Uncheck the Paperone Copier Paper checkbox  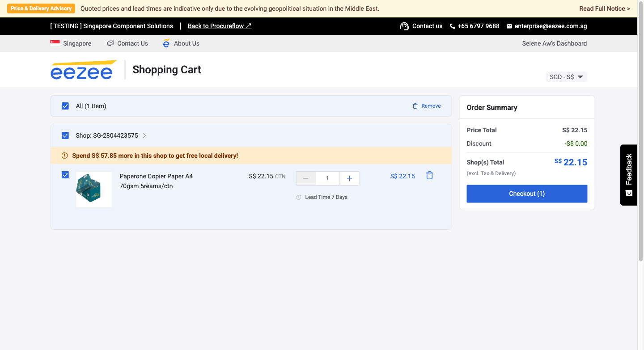tap(65, 175)
